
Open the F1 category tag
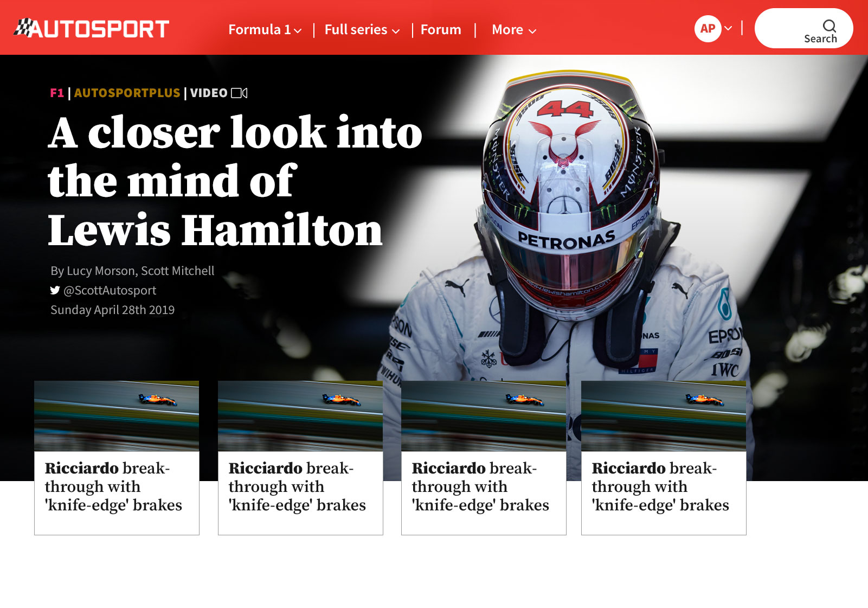tap(57, 93)
